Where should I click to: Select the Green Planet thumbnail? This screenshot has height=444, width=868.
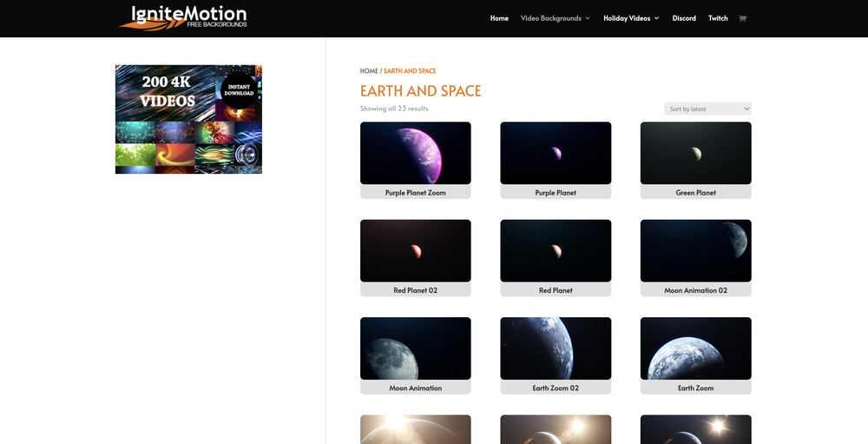[695, 153]
